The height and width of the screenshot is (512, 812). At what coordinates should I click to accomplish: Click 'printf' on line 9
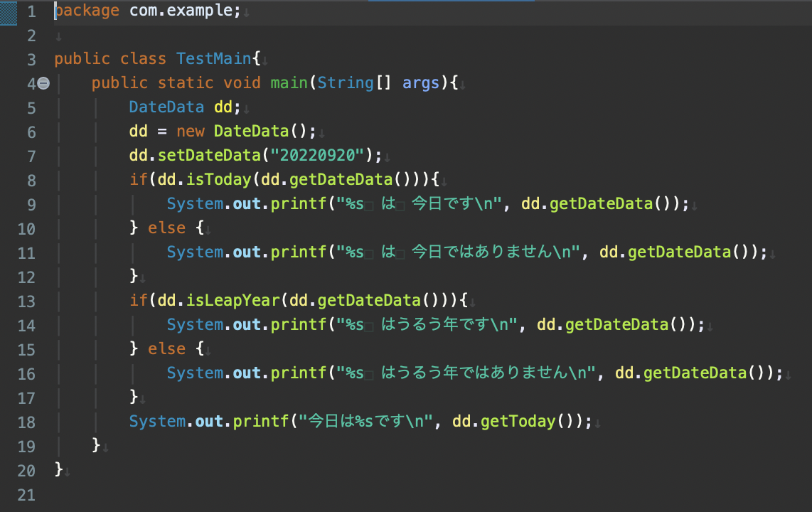(x=299, y=203)
